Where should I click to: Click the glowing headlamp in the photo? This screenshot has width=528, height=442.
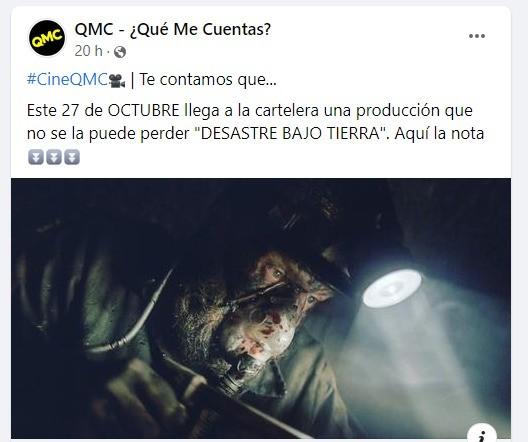[392, 288]
